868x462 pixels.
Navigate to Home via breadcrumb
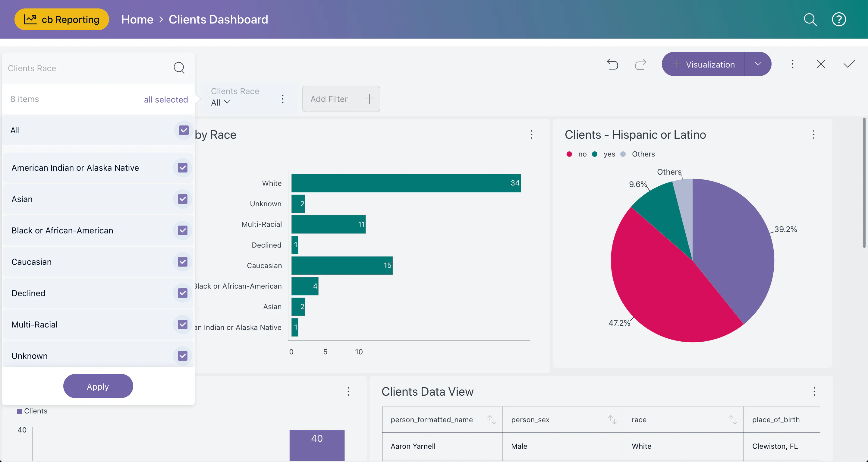tap(137, 19)
